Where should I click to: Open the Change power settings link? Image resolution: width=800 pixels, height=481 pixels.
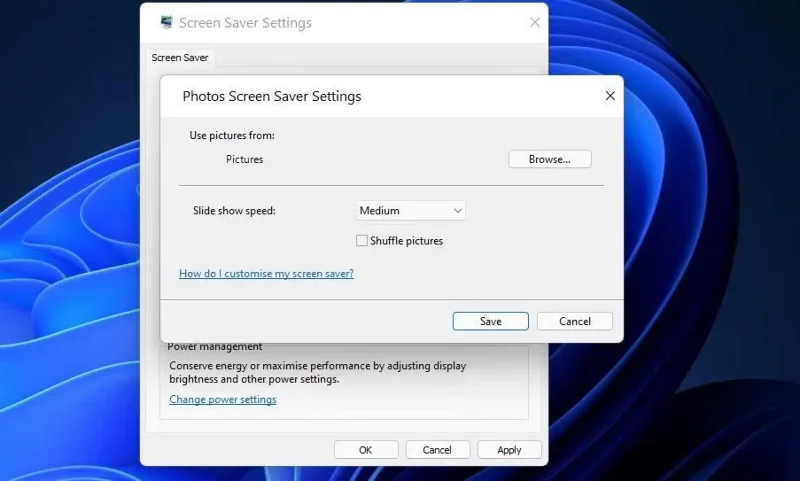coord(222,399)
